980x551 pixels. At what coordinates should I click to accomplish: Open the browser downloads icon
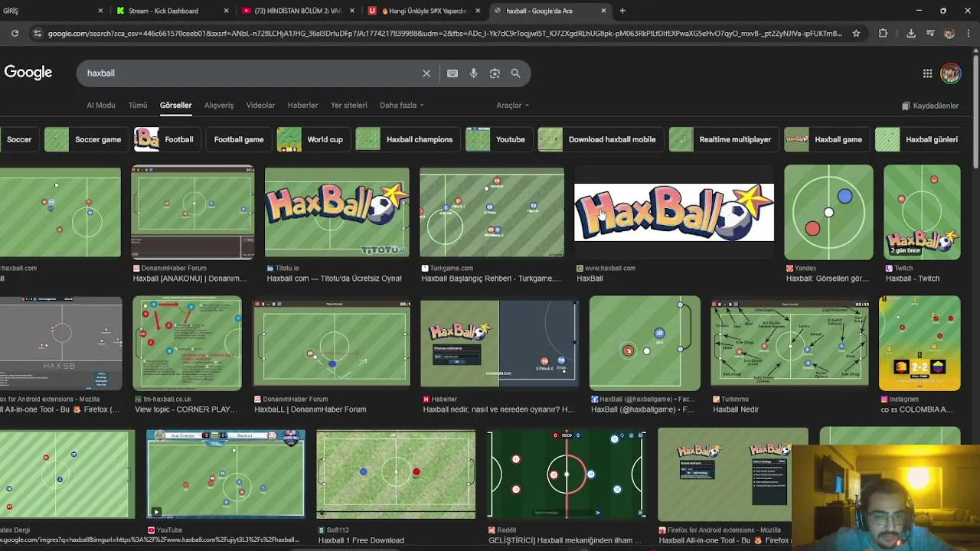(x=911, y=33)
